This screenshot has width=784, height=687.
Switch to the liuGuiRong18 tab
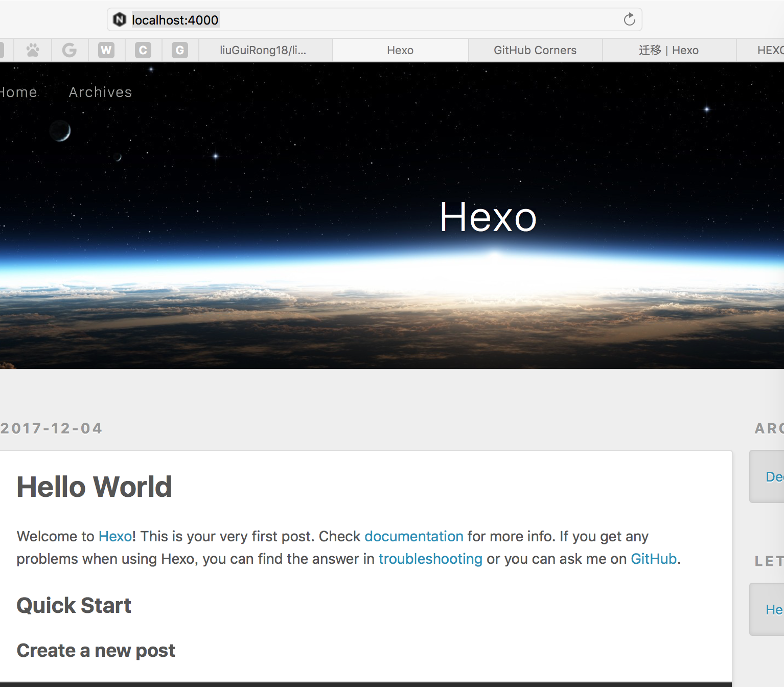[x=263, y=50]
